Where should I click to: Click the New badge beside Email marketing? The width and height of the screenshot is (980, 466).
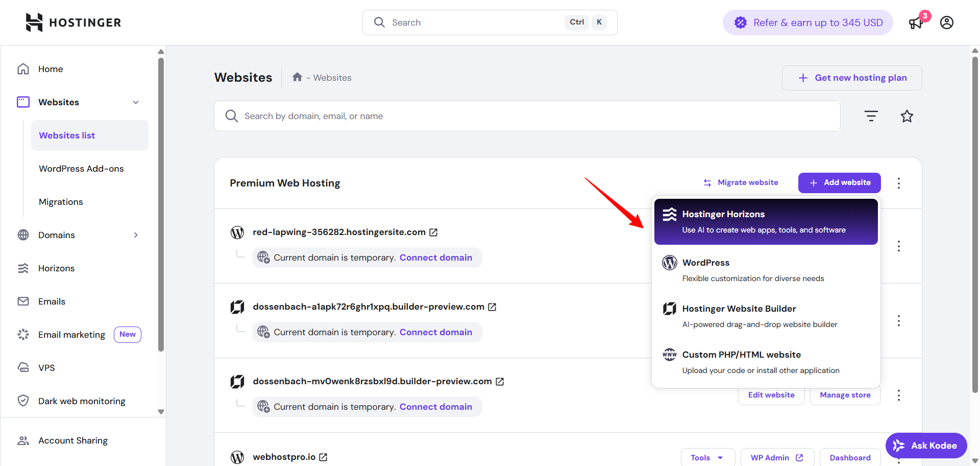pyautogui.click(x=128, y=335)
